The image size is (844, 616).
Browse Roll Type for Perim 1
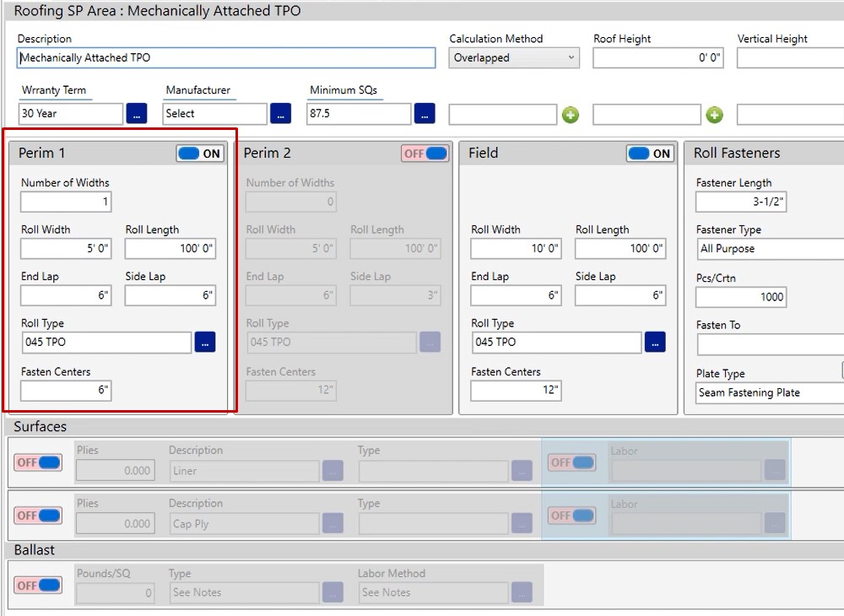(205, 342)
